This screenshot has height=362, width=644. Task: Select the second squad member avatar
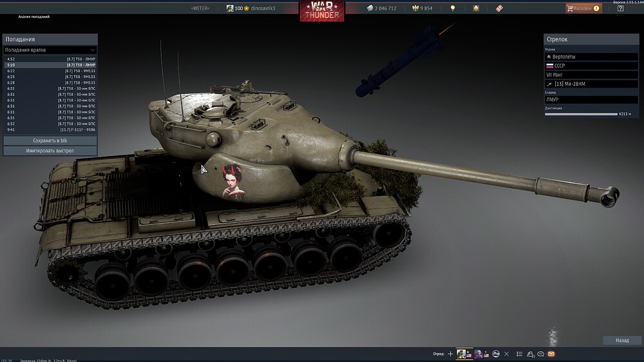pyautogui.click(x=478, y=354)
